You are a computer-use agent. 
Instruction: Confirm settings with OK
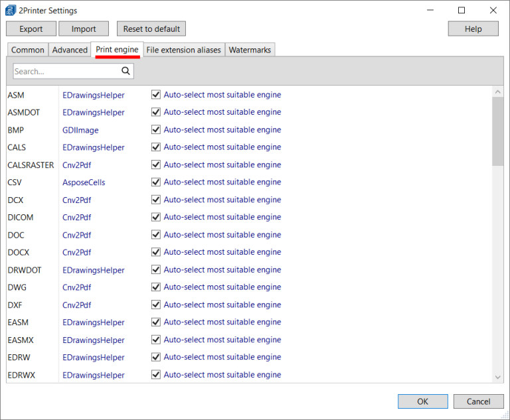[422, 401]
